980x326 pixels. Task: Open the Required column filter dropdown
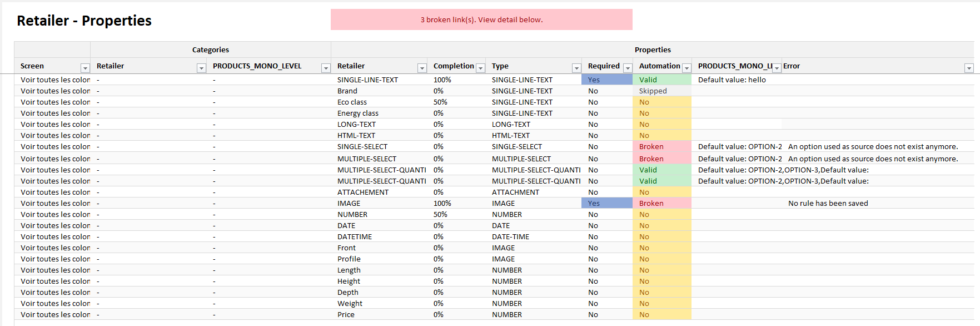(x=628, y=68)
